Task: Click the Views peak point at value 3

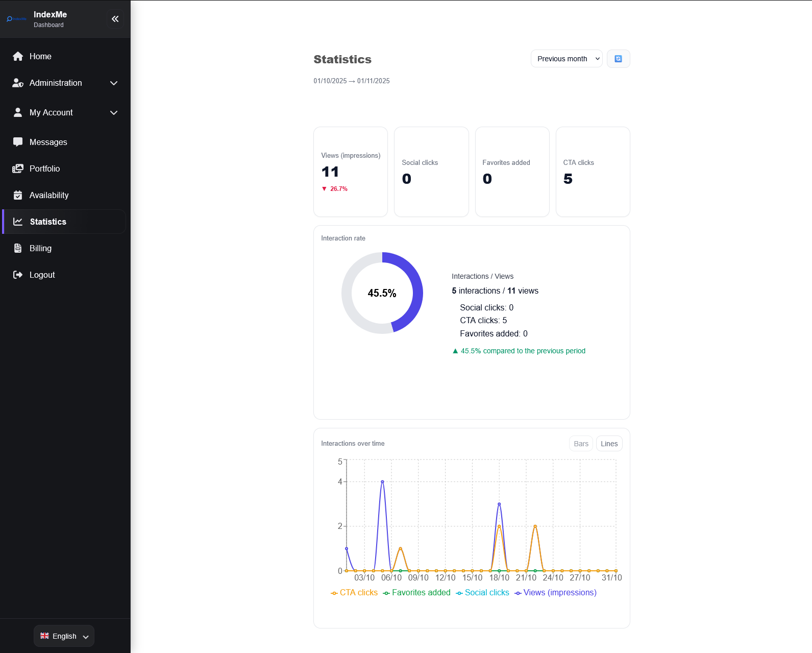Action: tap(499, 504)
